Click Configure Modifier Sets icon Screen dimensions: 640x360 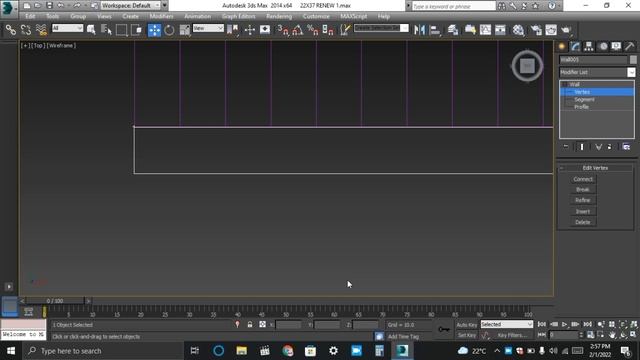(626, 147)
